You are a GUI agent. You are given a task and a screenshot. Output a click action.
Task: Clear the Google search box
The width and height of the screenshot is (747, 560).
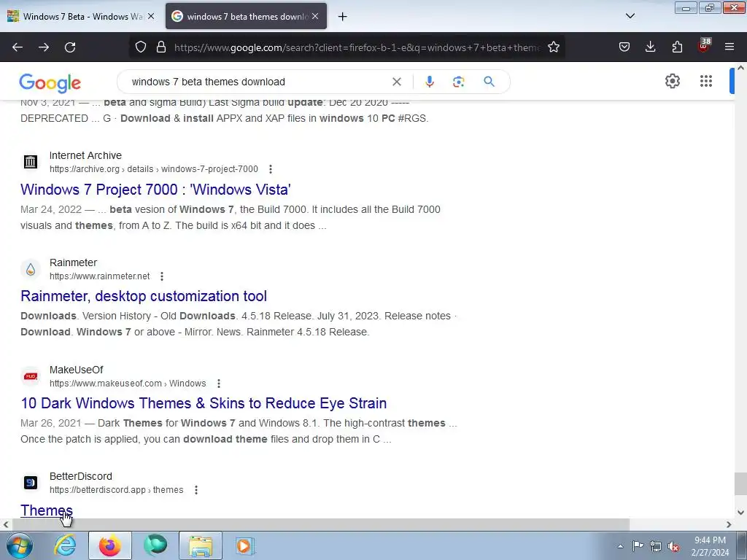coord(396,82)
